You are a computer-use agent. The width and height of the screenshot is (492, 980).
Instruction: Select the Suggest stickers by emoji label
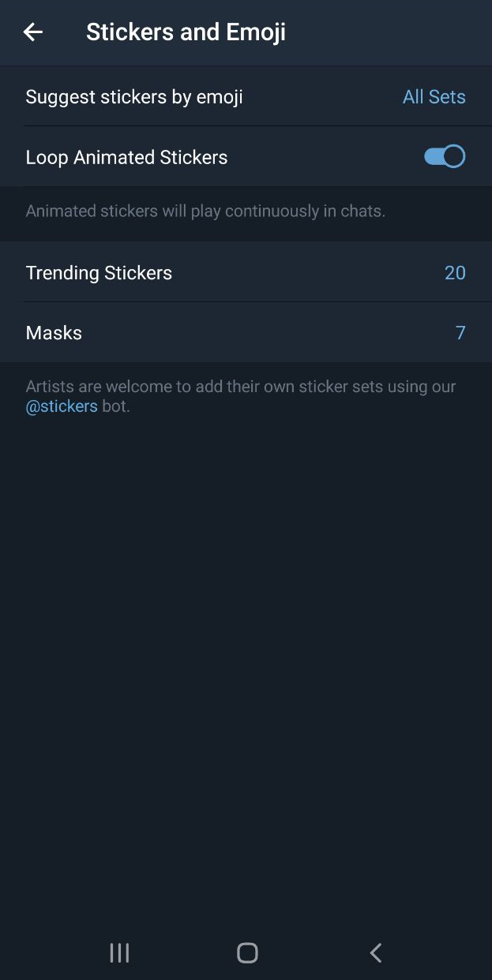coord(134,97)
